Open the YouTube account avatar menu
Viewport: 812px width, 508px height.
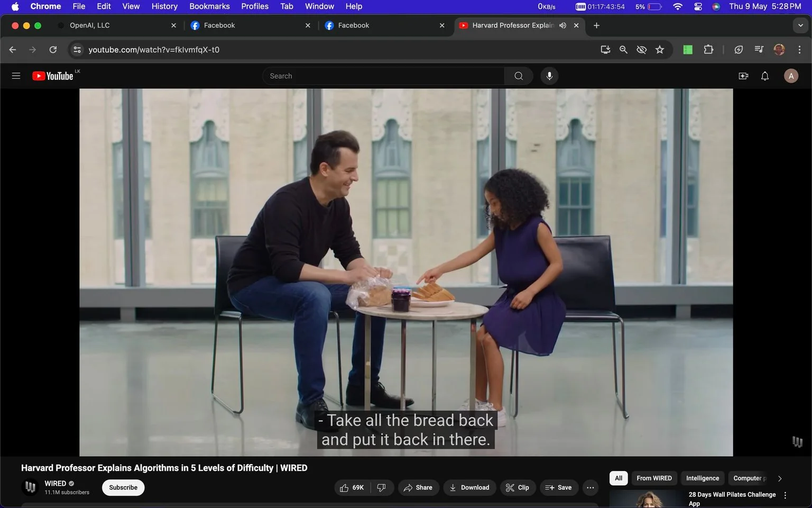pos(791,76)
